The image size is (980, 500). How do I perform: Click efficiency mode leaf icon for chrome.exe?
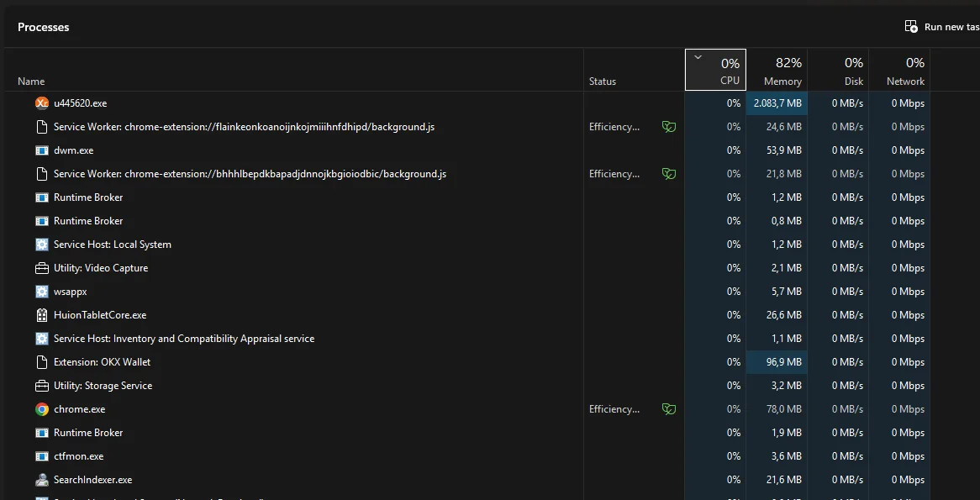(669, 409)
